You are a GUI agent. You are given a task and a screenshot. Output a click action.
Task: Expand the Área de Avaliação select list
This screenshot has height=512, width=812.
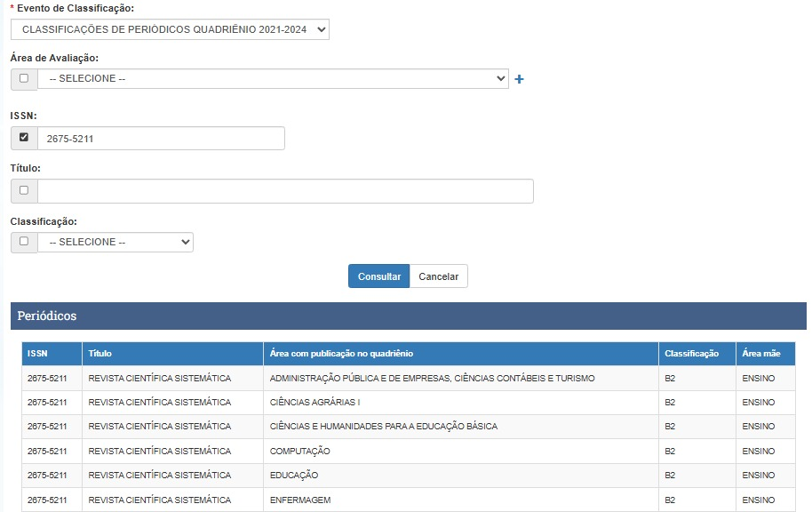tap(273, 78)
